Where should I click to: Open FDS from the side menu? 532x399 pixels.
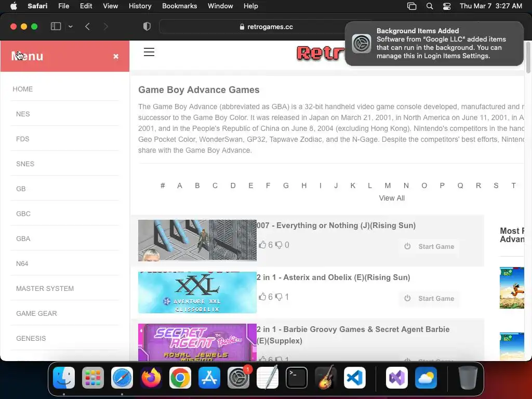click(x=23, y=139)
